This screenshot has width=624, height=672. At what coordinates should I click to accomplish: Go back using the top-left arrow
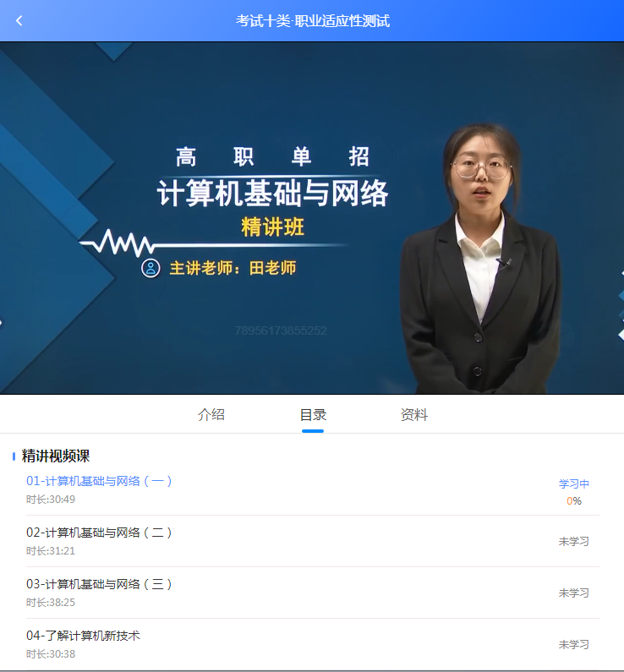(x=19, y=20)
